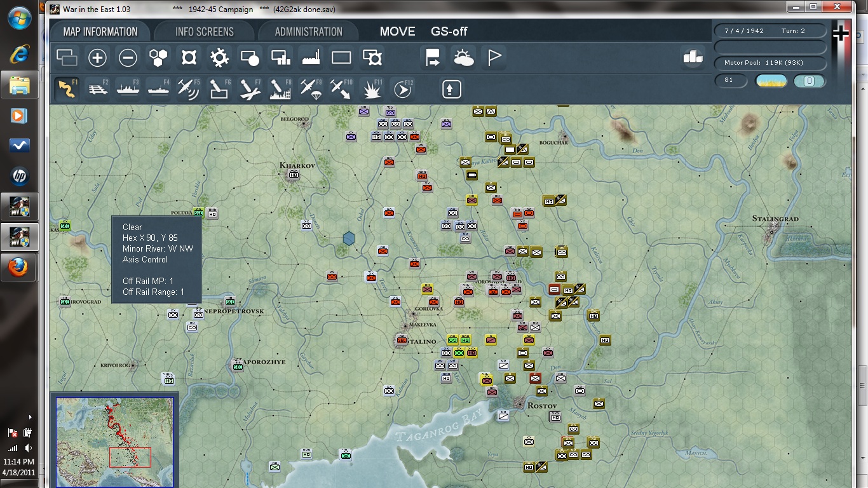The height and width of the screenshot is (488, 868).
Task: Select the F3 naval transport ship icon
Action: point(128,89)
